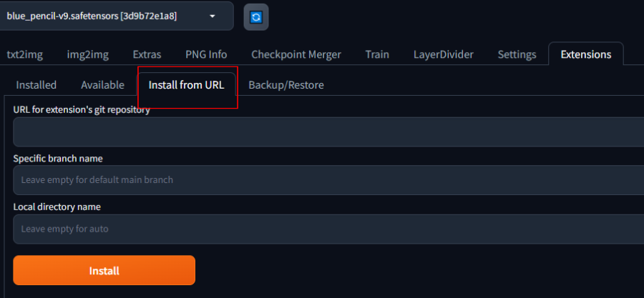Switch to the Train tab

[x=377, y=54]
